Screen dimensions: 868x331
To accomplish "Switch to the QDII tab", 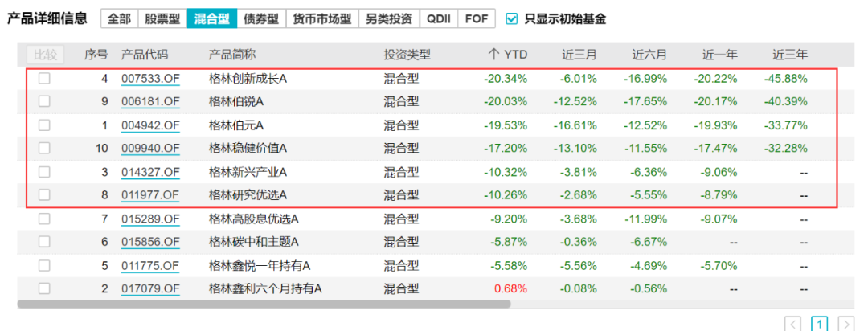I will 439,18.
